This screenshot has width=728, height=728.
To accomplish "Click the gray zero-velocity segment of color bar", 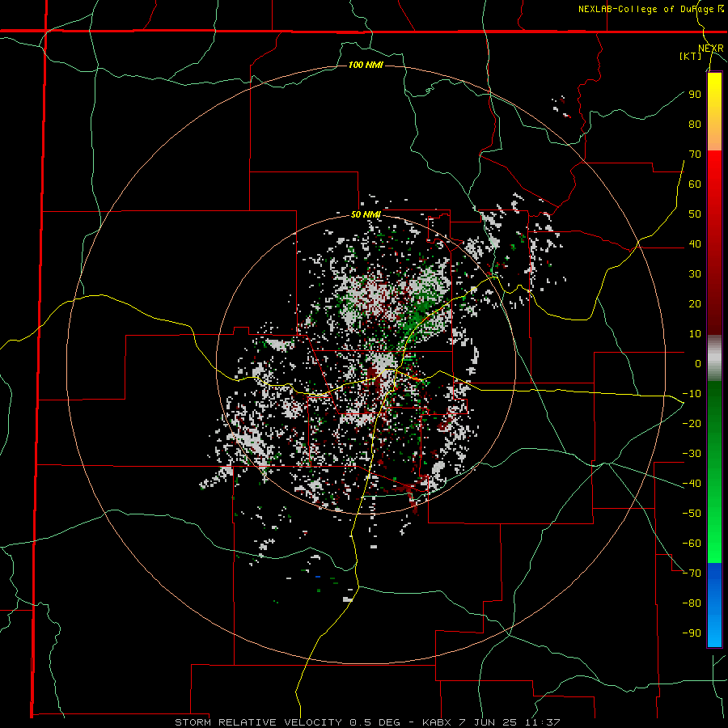I will [714, 358].
